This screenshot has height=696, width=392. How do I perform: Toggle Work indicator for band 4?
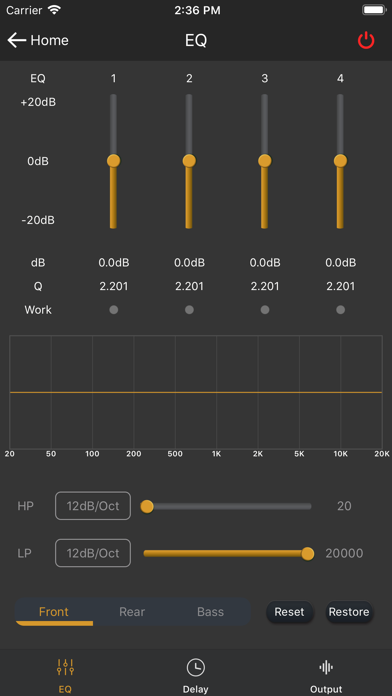tap(341, 310)
